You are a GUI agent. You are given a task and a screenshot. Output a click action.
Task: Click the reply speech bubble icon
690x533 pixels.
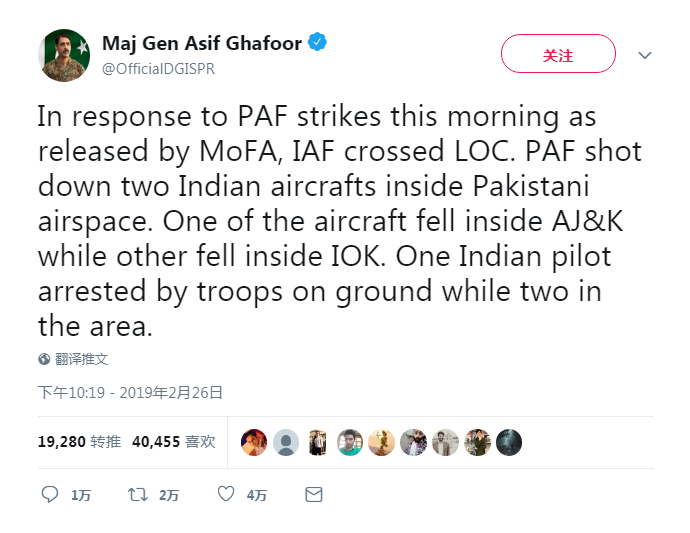[50, 494]
